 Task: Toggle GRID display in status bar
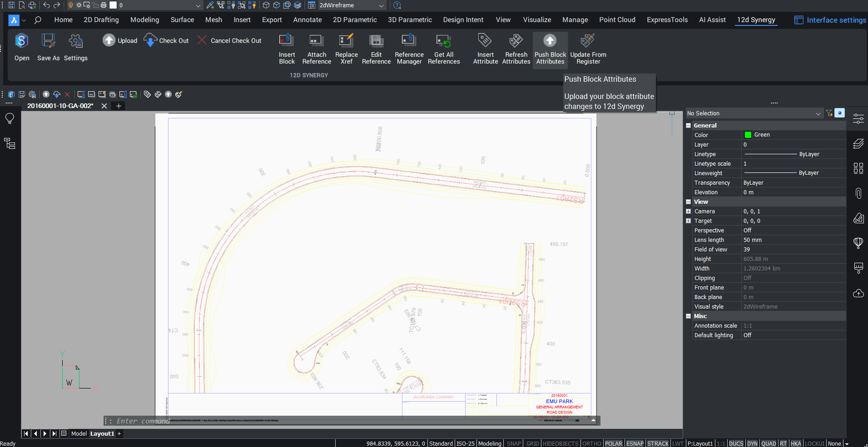pos(533,443)
